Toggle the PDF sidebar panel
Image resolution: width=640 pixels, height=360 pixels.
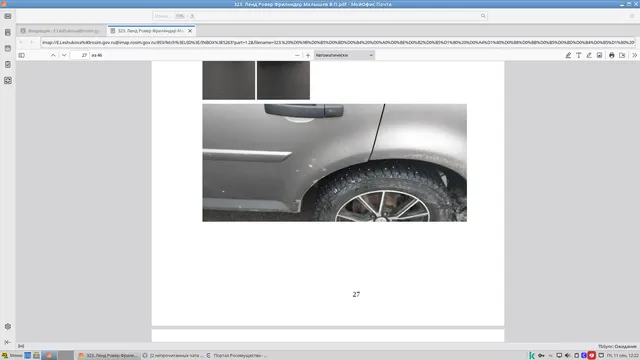click(x=22, y=55)
